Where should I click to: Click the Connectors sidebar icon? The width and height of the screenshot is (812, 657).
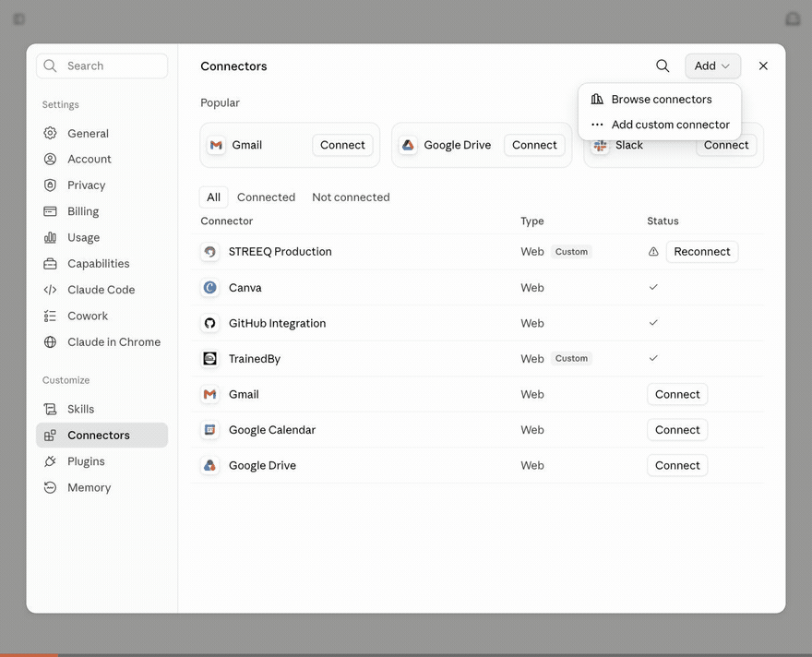tap(50, 436)
